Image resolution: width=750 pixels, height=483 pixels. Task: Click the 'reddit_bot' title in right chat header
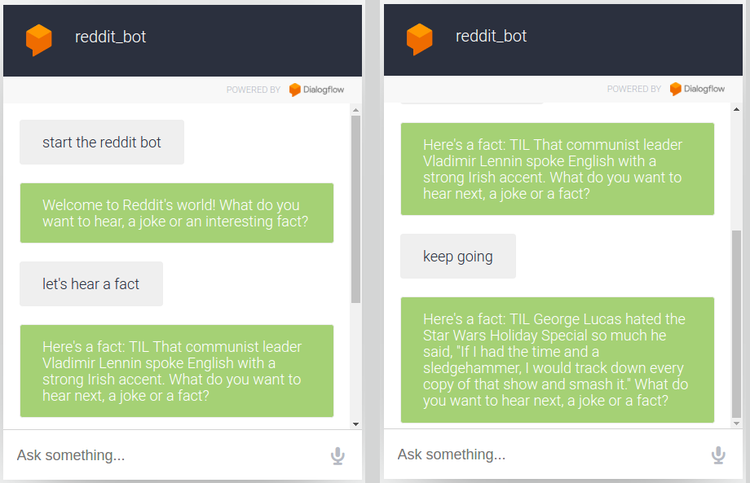pos(491,36)
